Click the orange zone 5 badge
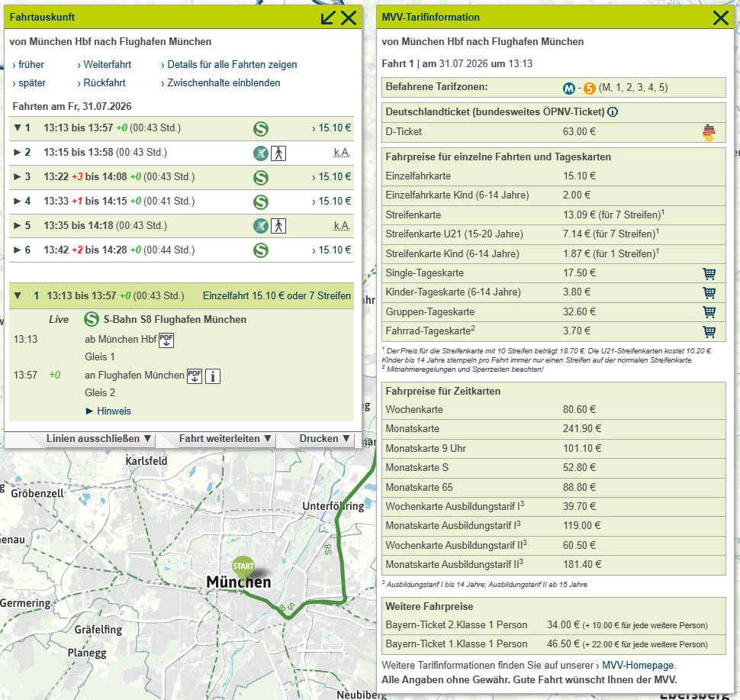The width and height of the screenshot is (740, 700). coord(590,89)
